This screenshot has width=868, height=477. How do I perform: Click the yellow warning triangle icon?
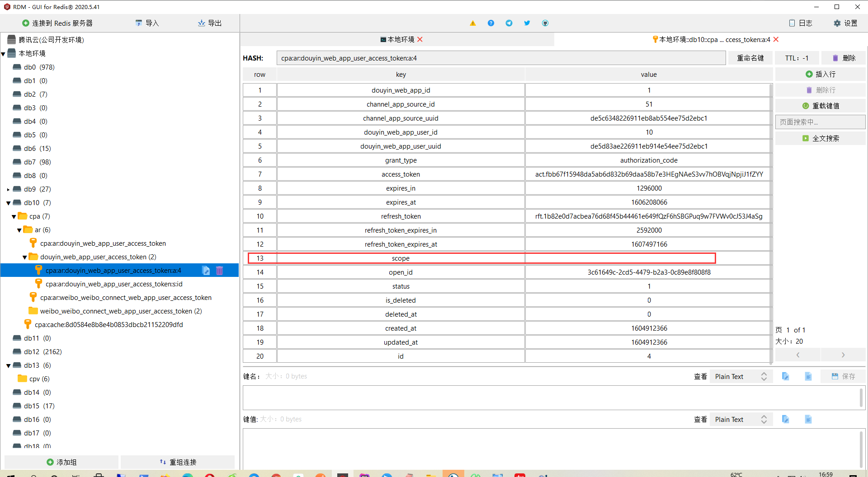473,23
